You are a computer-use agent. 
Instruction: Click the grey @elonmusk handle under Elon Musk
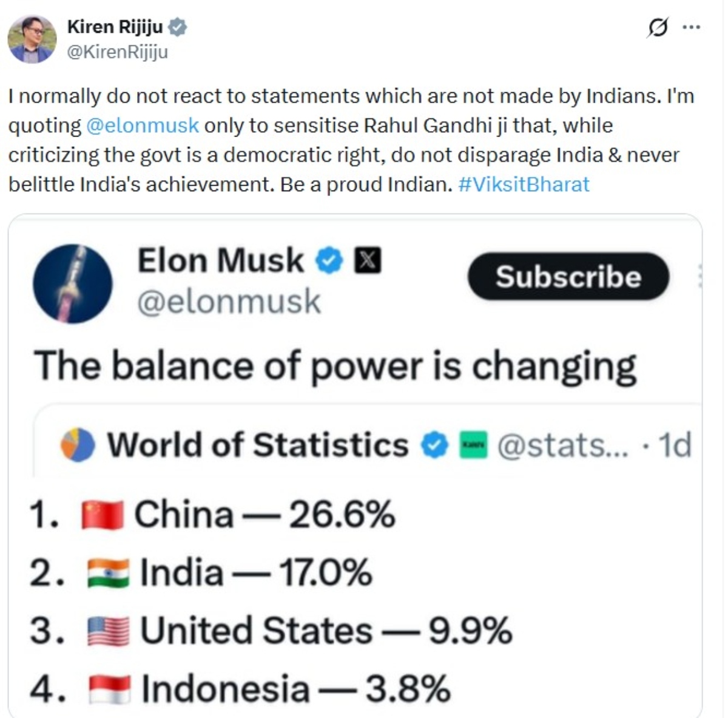pyautogui.click(x=229, y=302)
